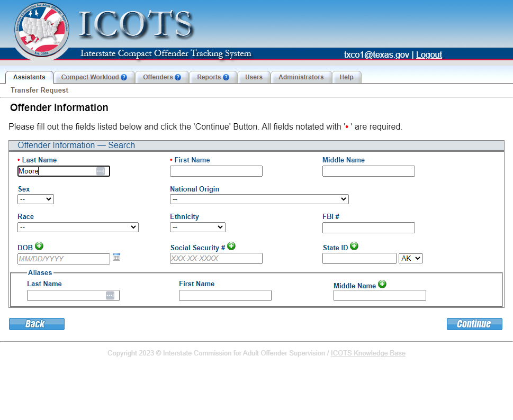
Task: Click the required First Name input field
Action: [216, 171]
